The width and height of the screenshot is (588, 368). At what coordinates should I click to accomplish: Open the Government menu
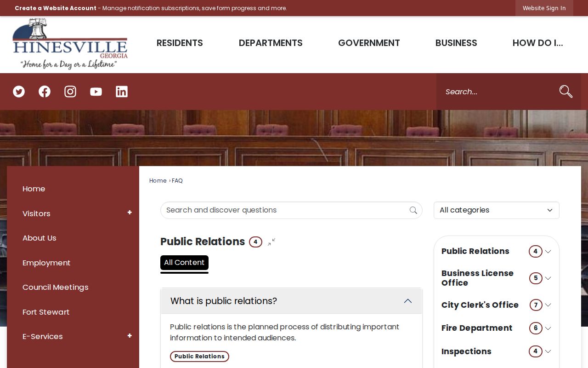(x=369, y=43)
